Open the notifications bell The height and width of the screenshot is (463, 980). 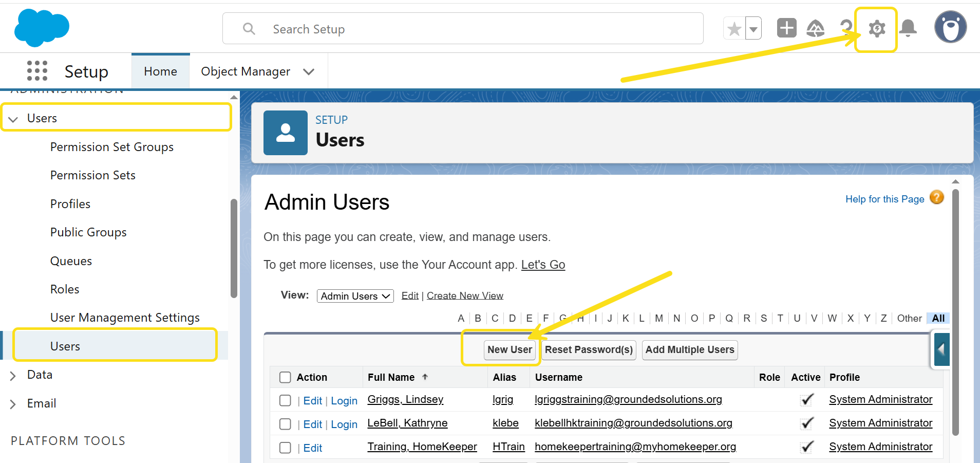coord(908,28)
